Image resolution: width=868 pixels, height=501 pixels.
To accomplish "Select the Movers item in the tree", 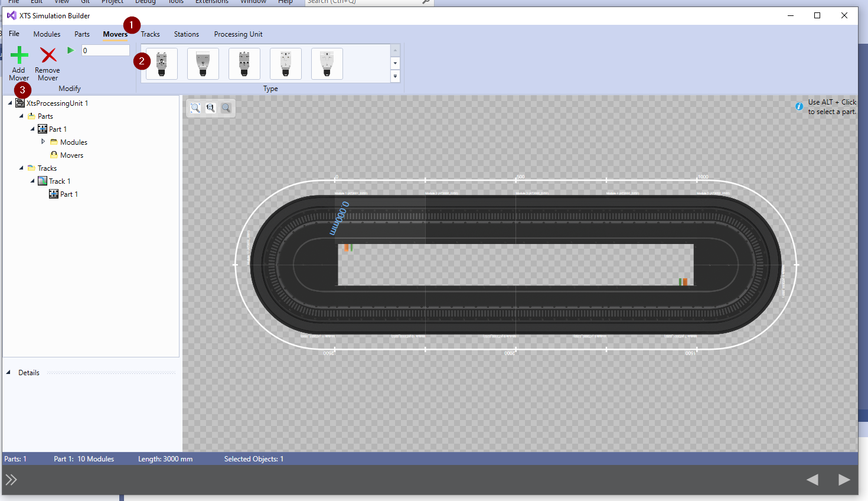I will (x=71, y=155).
